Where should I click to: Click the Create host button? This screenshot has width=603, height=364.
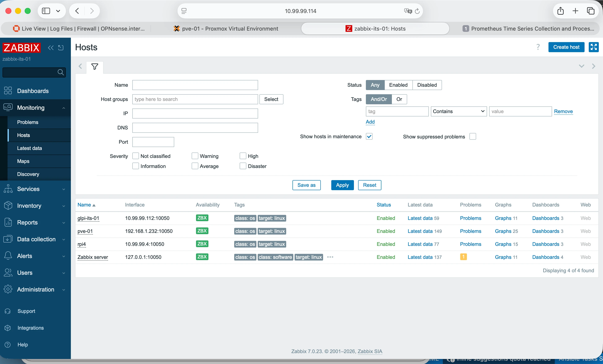point(566,47)
